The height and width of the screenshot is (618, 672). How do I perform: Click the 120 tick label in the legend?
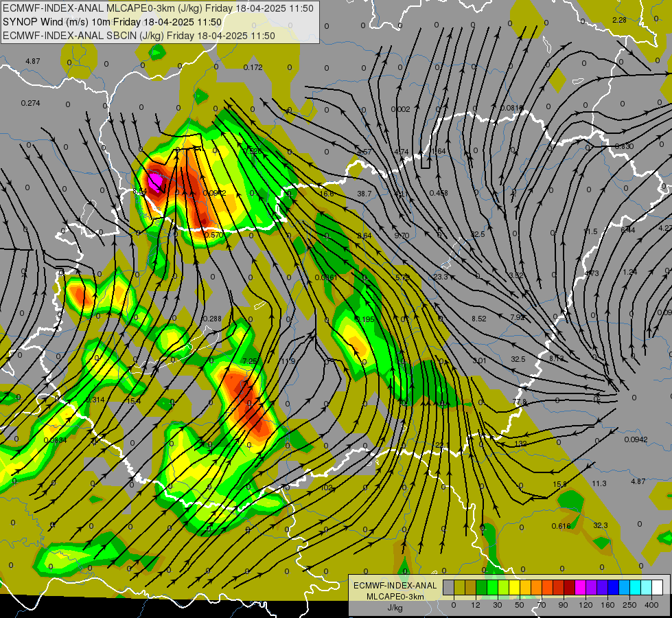click(586, 605)
